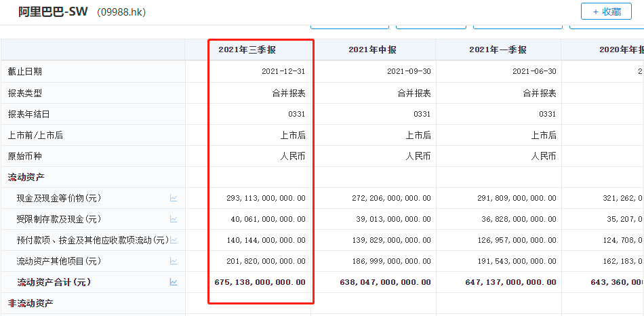Click value 40,061,000,000.00
Viewport: 644px width, 316px height.
(268, 219)
